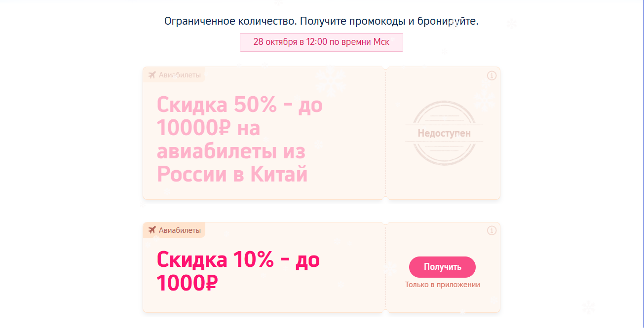Toggle availability info on the grayed-out promo card
Image resolution: width=644 pixels, height=328 pixels.
pyautogui.click(x=492, y=75)
